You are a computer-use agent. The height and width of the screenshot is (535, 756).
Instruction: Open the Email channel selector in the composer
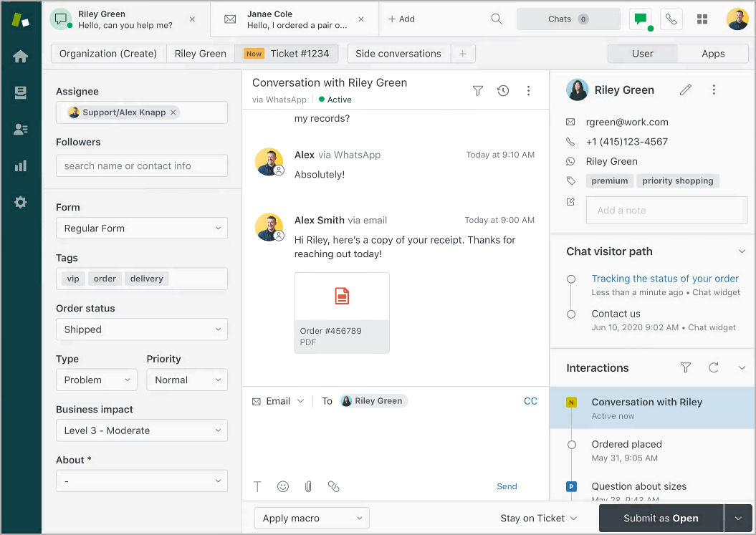(278, 401)
